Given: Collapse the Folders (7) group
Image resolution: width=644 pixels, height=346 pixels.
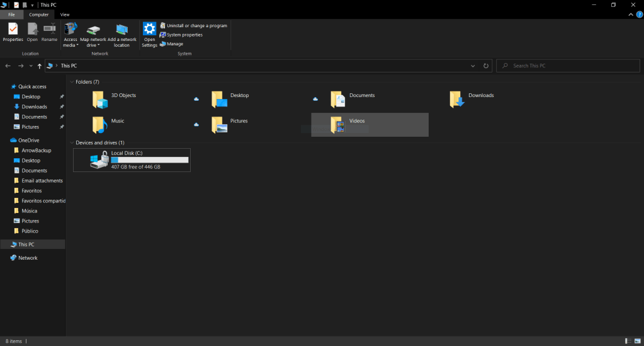Looking at the screenshot, I should point(71,82).
